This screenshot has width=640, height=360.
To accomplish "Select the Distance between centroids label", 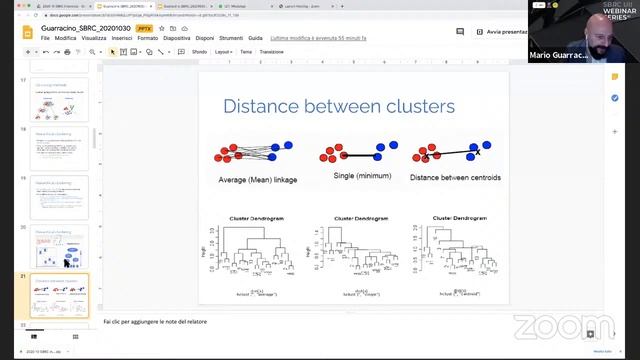I will coord(455,178).
